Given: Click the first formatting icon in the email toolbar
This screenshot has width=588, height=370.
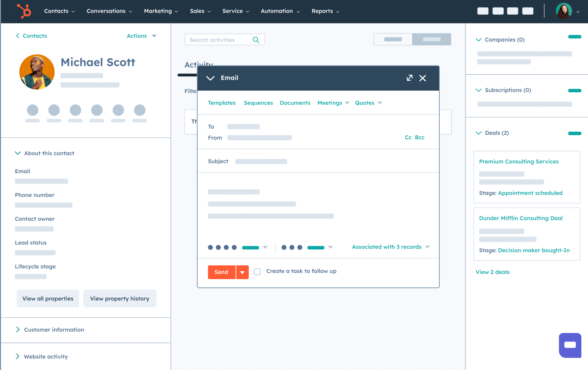Looking at the screenshot, I should 210,247.
